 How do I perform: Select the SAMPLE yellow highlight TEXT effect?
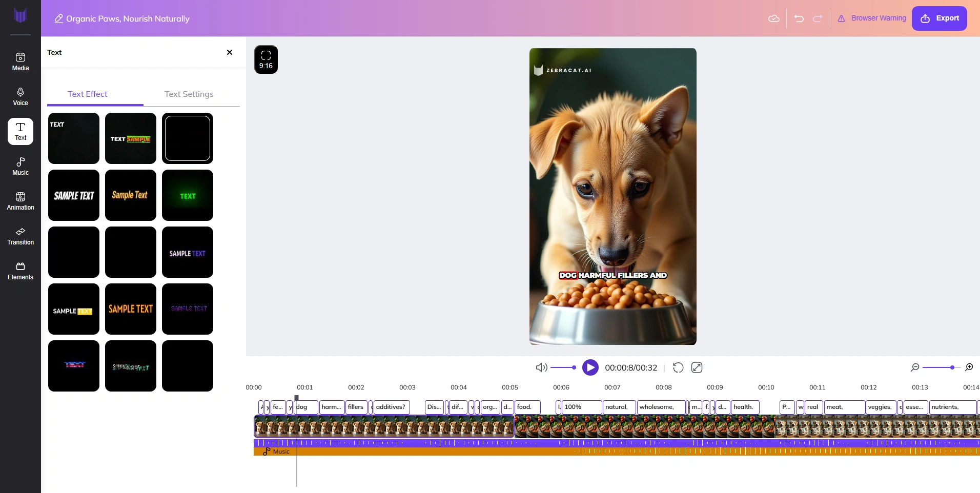pyautogui.click(x=74, y=309)
